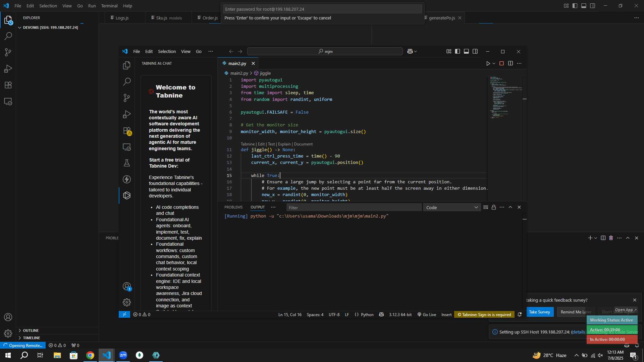The height and width of the screenshot is (362, 644).
Task: Open the Copilot icon in the mjm title bar
Action: pyautogui.click(x=410, y=51)
